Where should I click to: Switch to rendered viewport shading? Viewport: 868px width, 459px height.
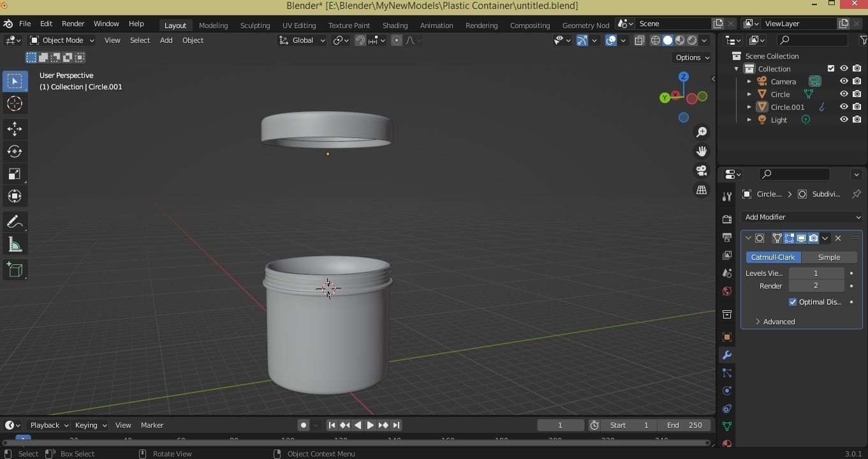click(x=692, y=40)
